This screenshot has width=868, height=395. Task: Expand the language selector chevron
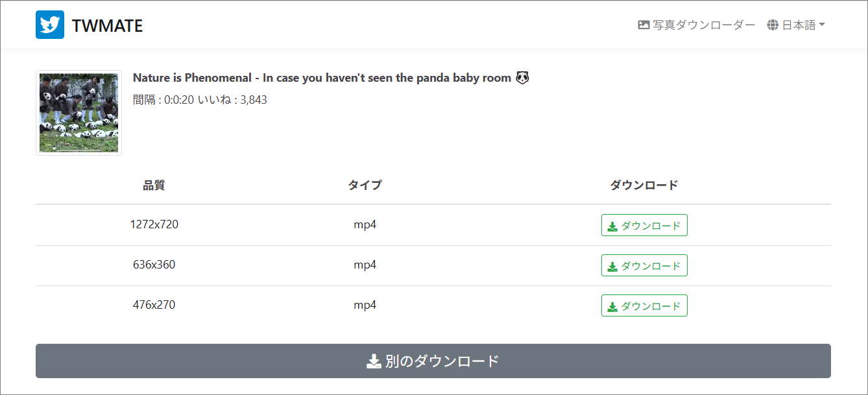coord(822,24)
